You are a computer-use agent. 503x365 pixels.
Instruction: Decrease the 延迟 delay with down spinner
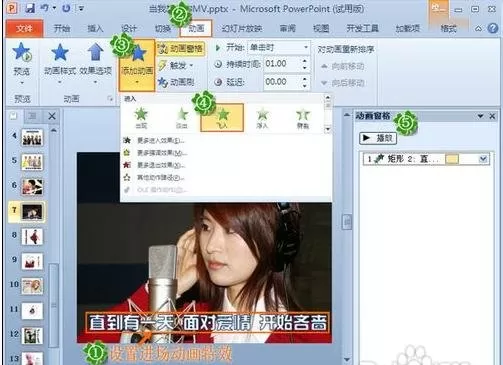click(x=305, y=85)
